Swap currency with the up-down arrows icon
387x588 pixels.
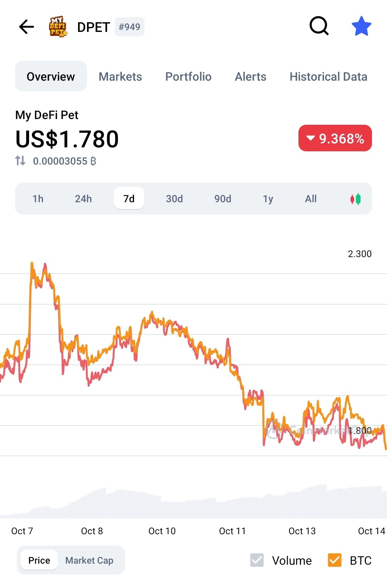click(x=20, y=161)
